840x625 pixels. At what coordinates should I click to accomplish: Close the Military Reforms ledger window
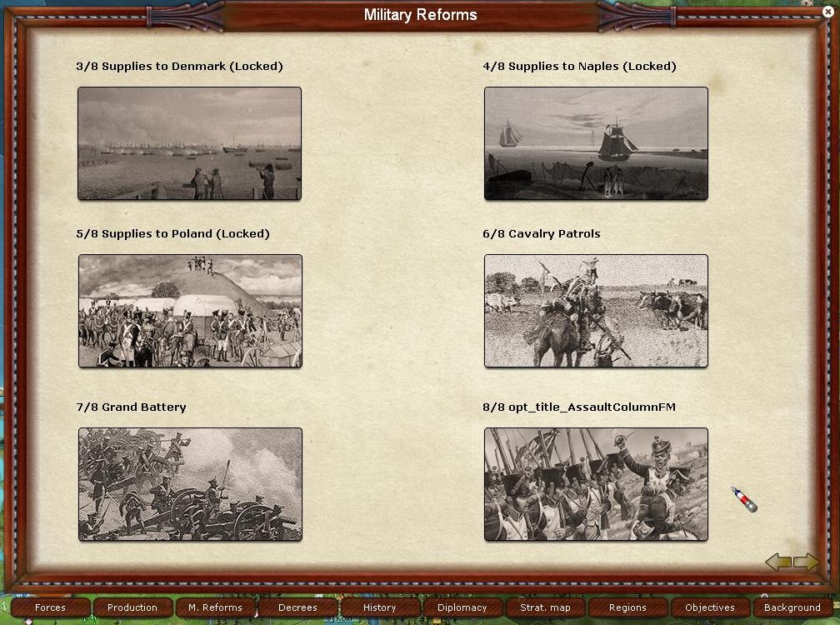click(x=827, y=12)
